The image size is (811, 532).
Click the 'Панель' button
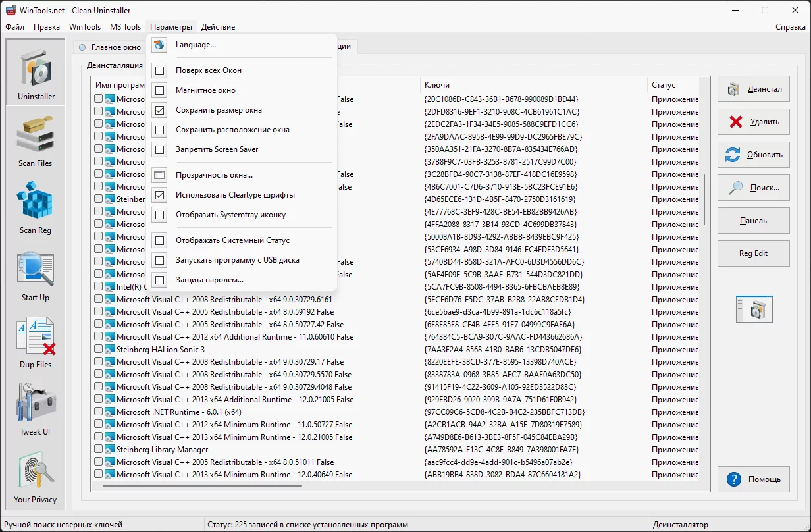[754, 221]
